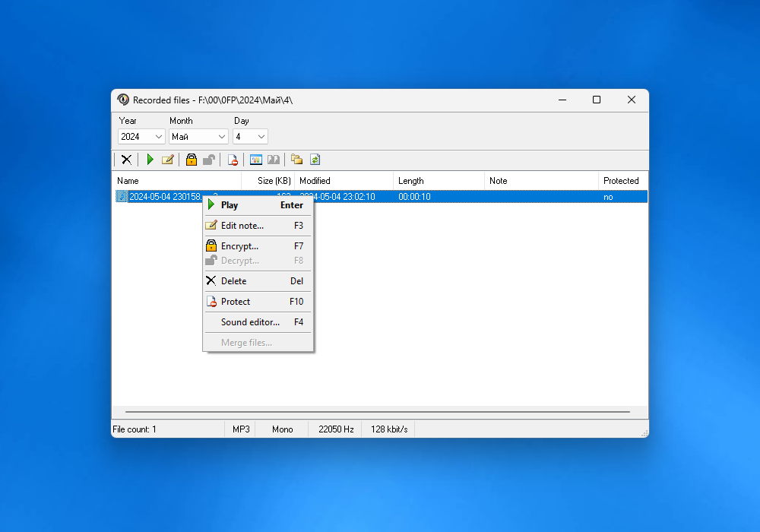Click the folders toolbar icon
760x532 pixels.
click(x=296, y=160)
